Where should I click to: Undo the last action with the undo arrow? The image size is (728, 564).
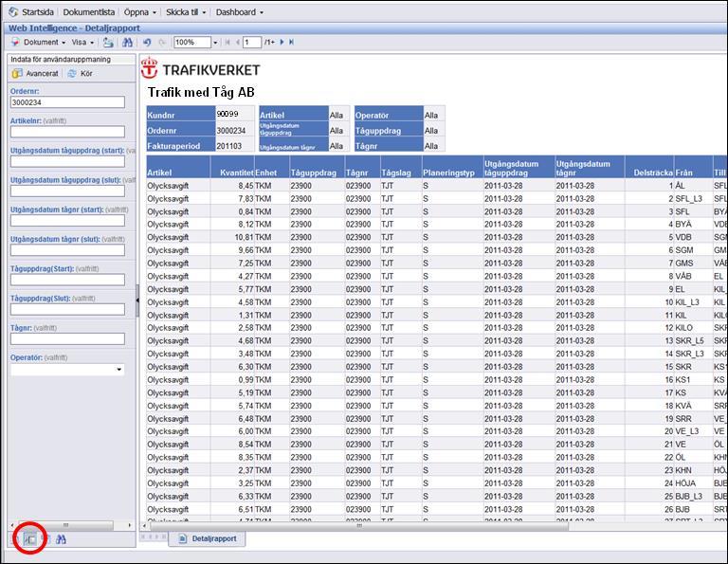(147, 43)
